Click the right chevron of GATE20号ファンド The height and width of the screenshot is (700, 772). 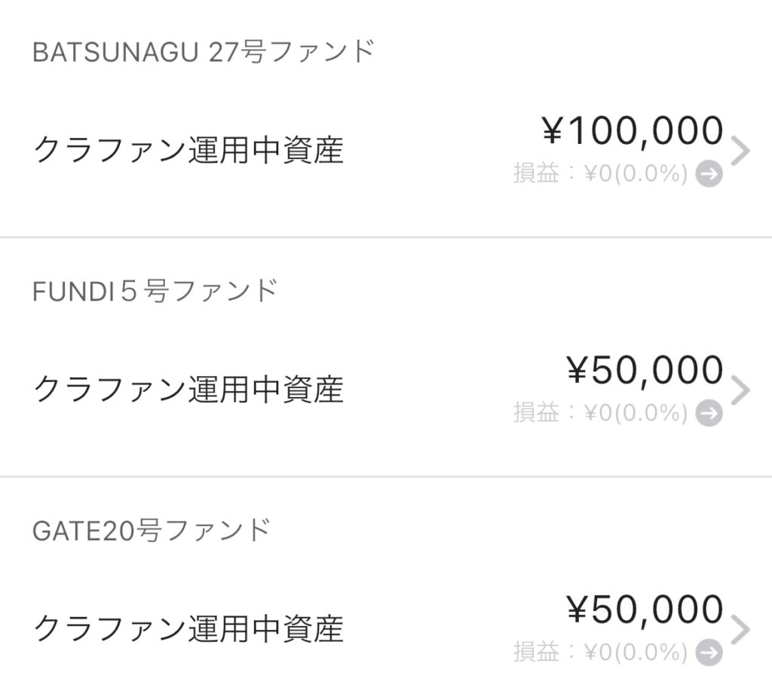click(x=741, y=630)
